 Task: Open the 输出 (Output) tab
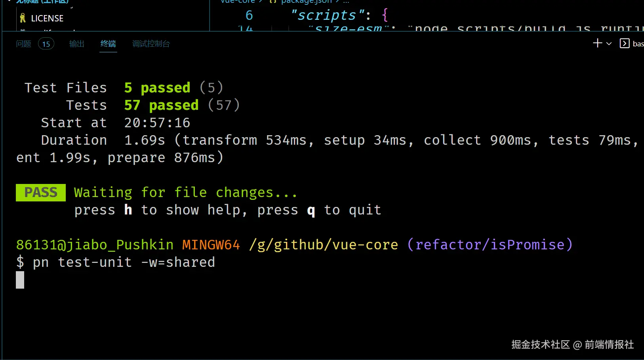76,44
